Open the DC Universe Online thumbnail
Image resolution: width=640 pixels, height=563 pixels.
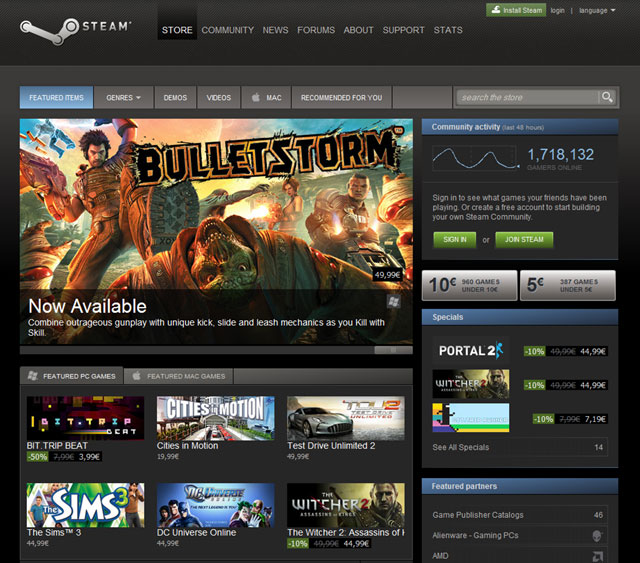[216, 505]
